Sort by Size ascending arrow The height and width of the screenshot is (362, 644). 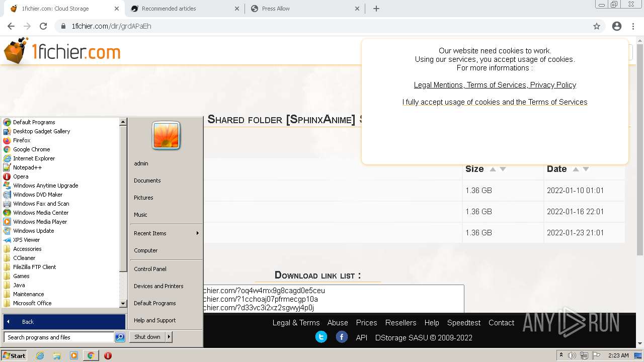493,169
